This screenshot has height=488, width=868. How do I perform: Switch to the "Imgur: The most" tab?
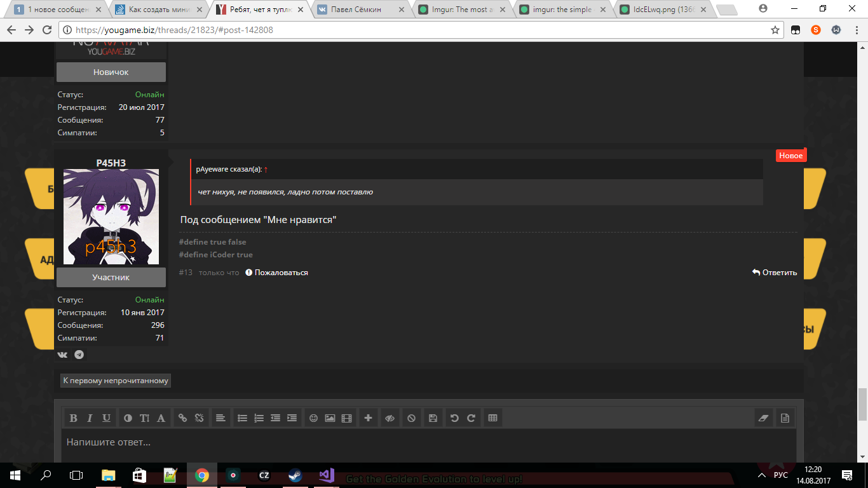[461, 10]
